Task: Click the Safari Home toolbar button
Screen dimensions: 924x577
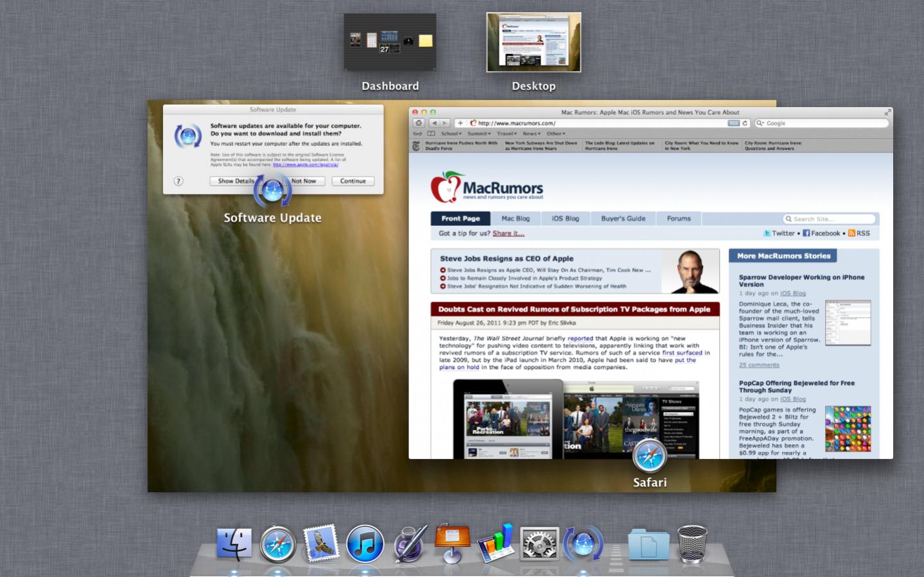Action: tap(419, 123)
